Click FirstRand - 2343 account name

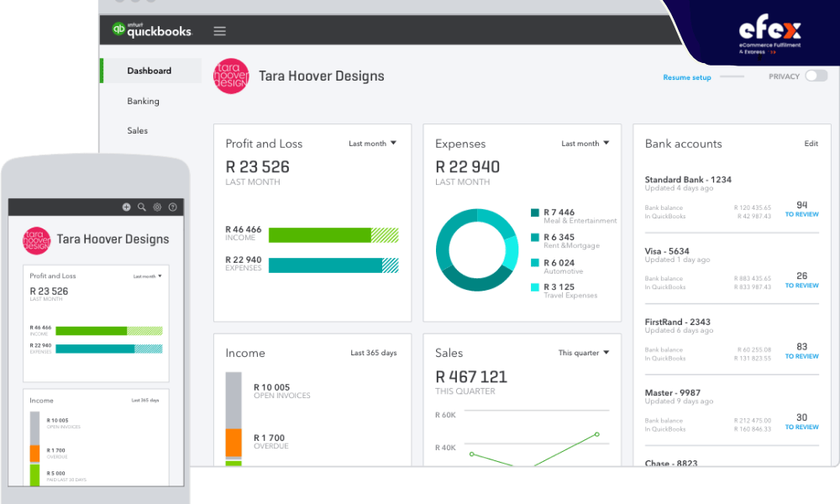pyautogui.click(x=677, y=322)
